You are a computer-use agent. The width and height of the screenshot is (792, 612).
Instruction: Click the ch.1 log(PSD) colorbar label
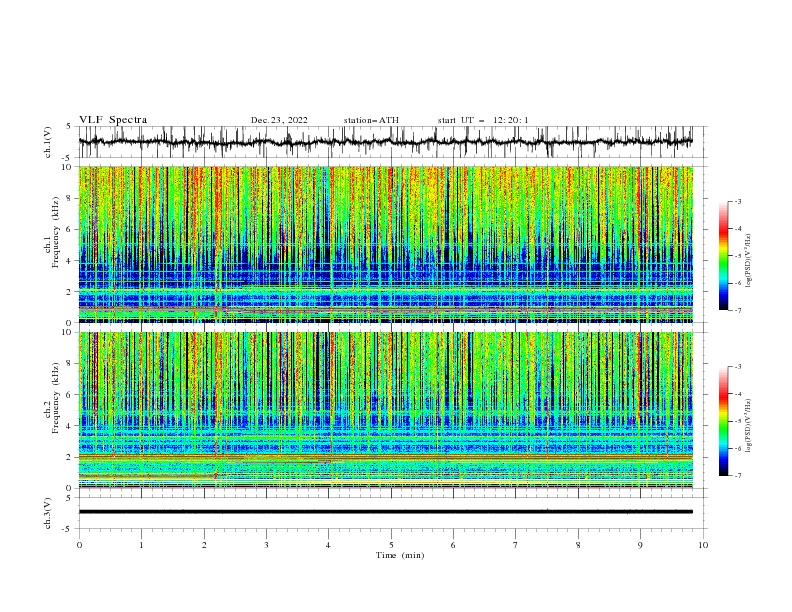click(x=748, y=262)
